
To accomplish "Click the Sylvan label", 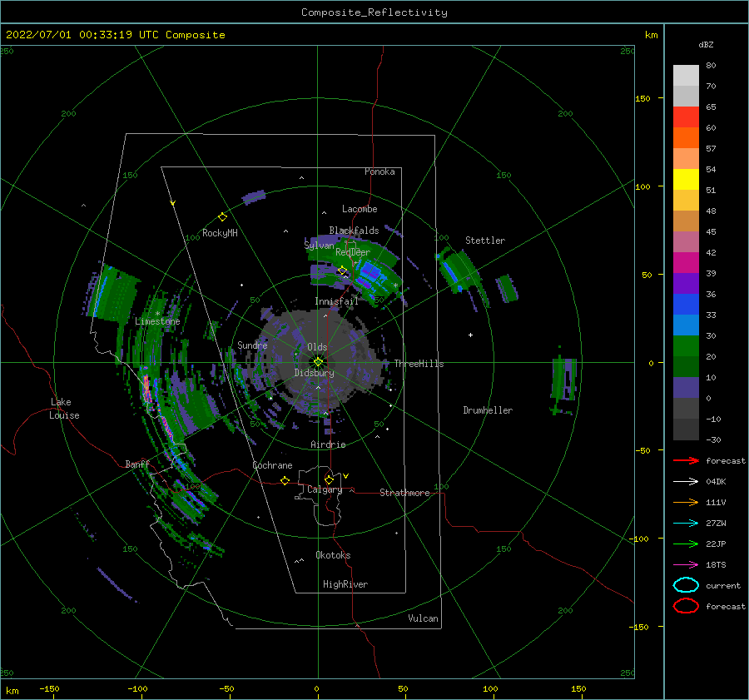I will coord(319,245).
